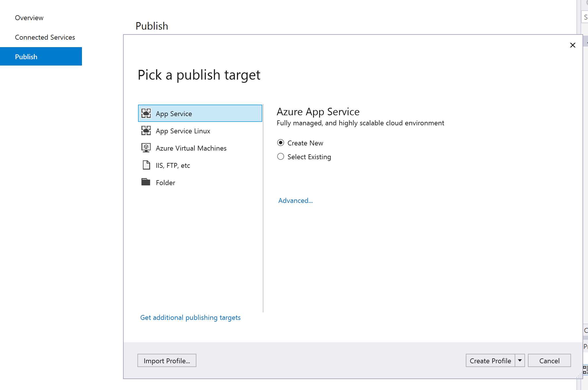
Task: Cancel the publish target dialog
Action: click(549, 360)
